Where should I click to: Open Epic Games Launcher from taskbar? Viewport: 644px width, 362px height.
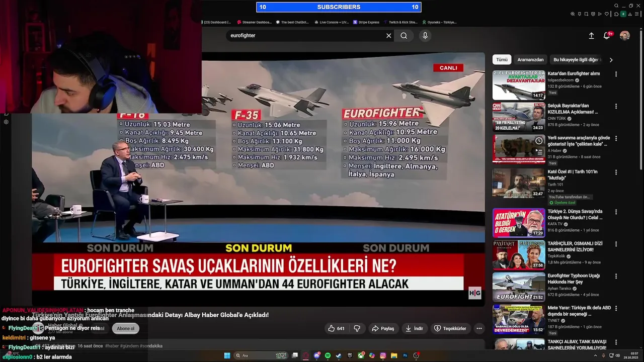tap(350, 355)
